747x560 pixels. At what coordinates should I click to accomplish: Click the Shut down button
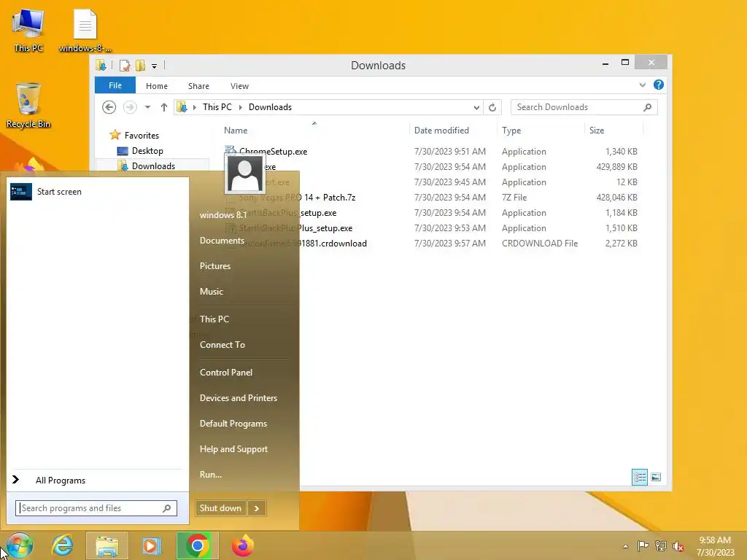point(220,508)
